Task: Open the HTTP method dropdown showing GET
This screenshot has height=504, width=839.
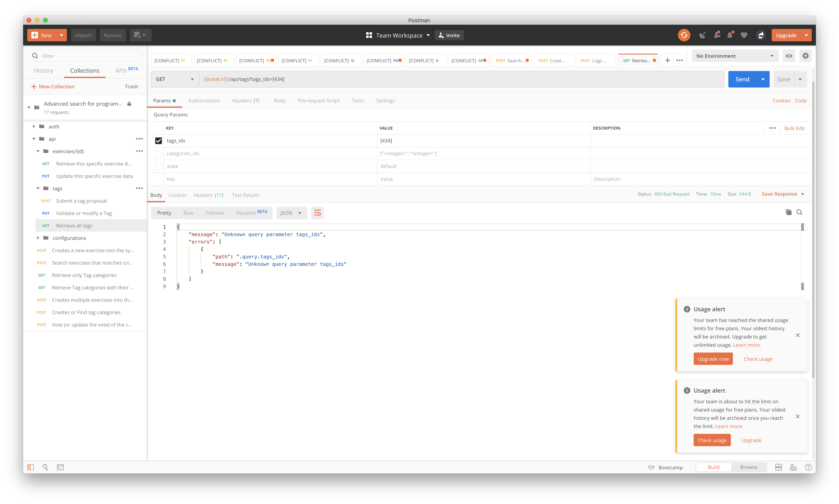Action: tap(175, 79)
